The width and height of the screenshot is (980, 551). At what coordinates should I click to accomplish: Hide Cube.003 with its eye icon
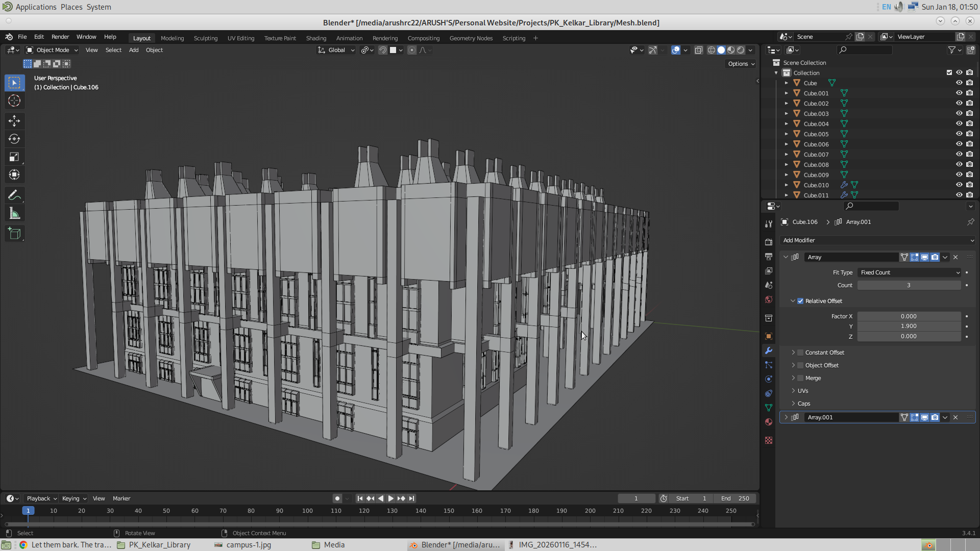coord(959,113)
